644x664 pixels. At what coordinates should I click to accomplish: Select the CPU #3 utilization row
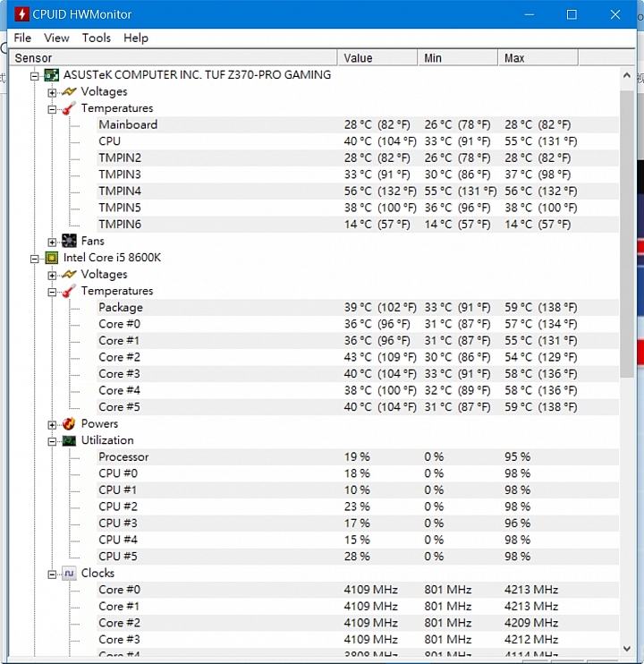(x=358, y=524)
